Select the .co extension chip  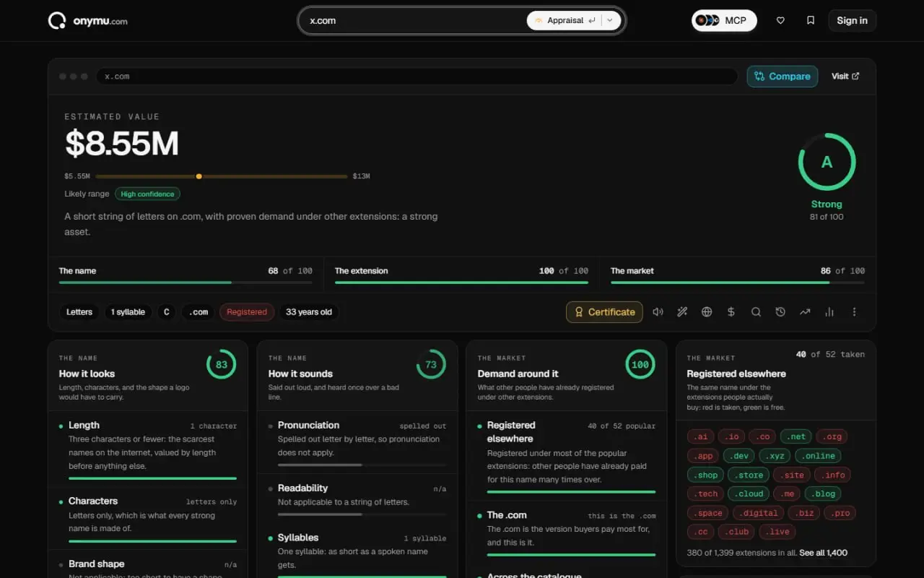[762, 436]
